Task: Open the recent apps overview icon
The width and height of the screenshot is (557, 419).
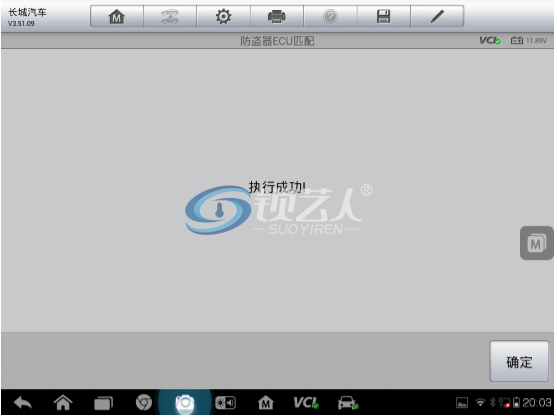Action: pos(103,403)
